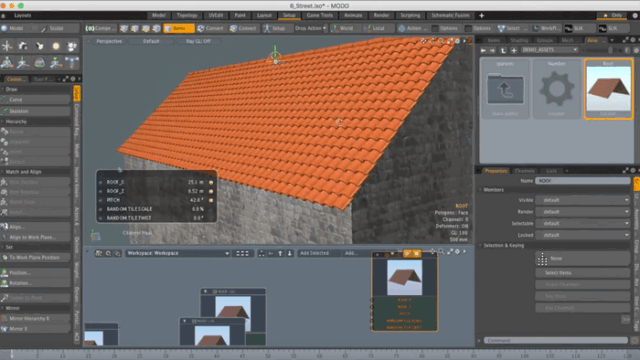Click the grid layout icon in schematic toolbar
Viewport: 640px width, 360px height.
coord(242,253)
